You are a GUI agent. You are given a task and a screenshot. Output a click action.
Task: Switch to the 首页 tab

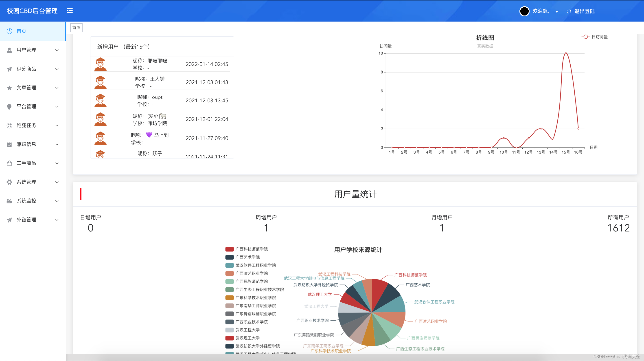point(76,28)
